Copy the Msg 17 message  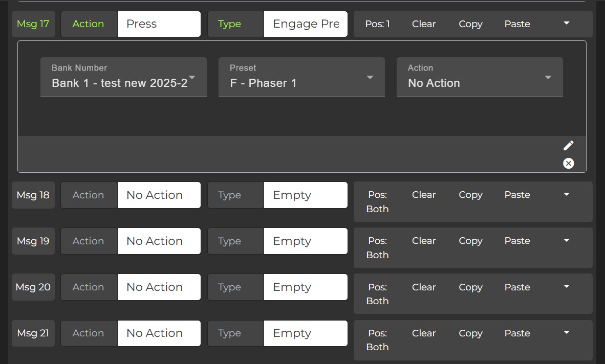click(x=470, y=24)
